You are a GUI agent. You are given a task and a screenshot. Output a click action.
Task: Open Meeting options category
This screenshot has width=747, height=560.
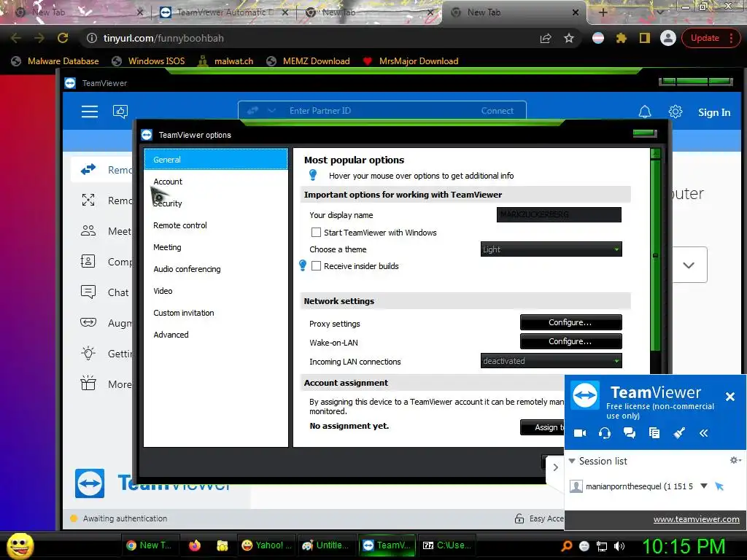(x=216, y=247)
